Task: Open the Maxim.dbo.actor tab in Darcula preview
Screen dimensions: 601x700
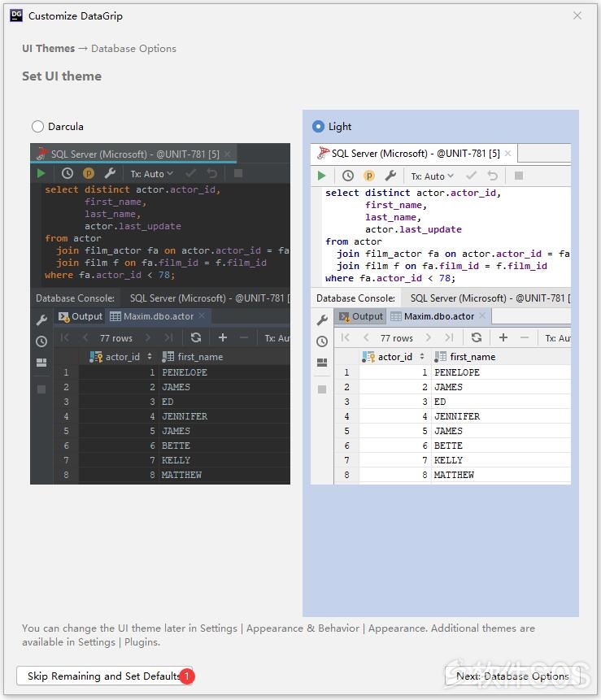Action: (158, 316)
